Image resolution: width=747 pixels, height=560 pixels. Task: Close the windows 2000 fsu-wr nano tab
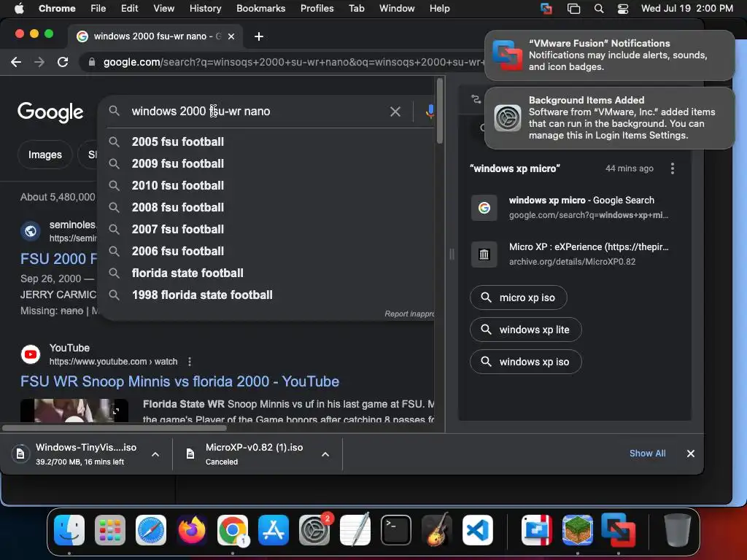[231, 36]
